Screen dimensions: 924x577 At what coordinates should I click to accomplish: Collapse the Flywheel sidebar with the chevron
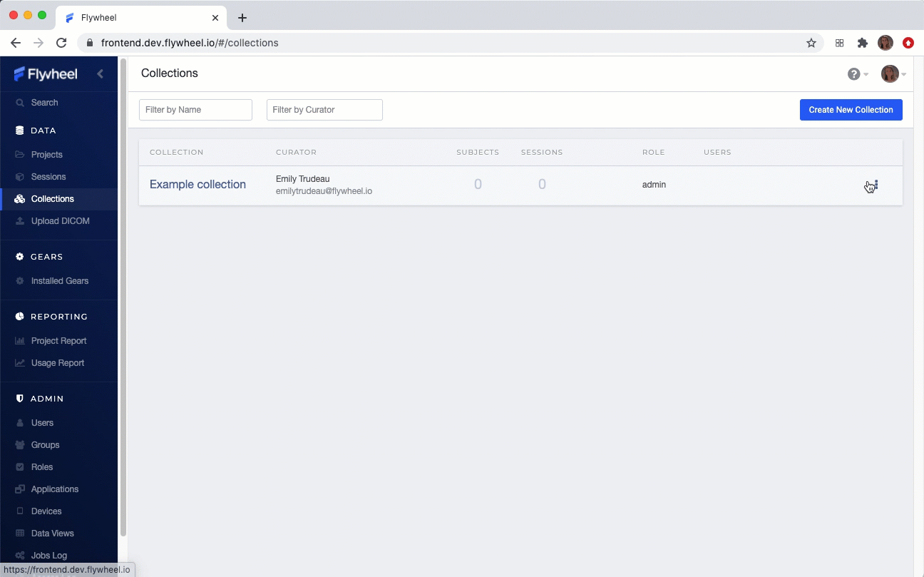tap(100, 73)
